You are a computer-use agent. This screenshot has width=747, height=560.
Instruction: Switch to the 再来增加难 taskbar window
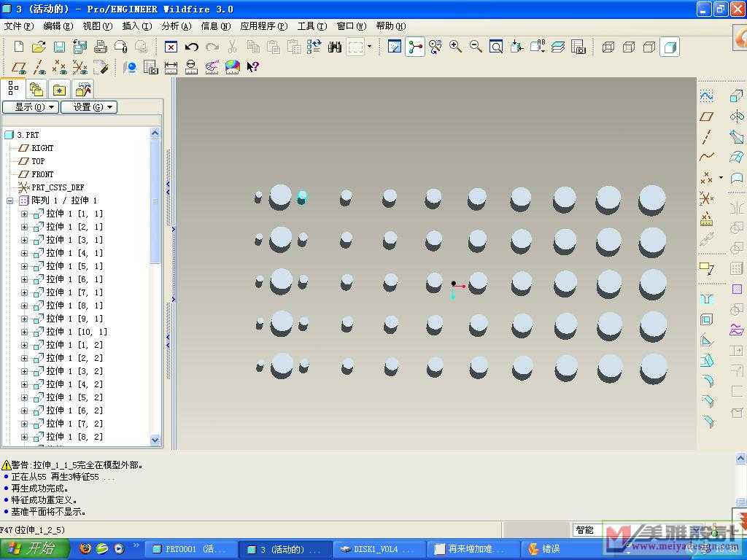[473, 549]
